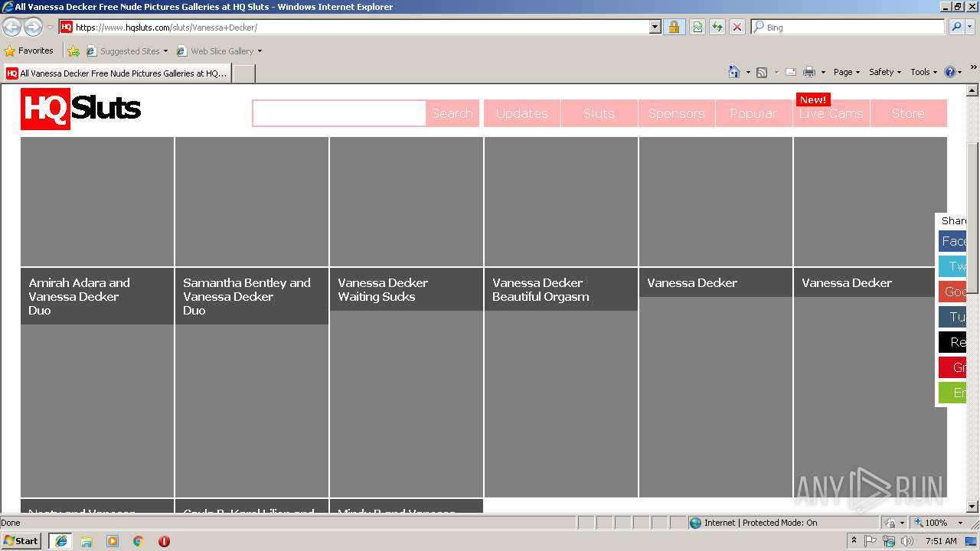Click the Home icon in the command bar
The image size is (980, 551).
click(x=734, y=72)
